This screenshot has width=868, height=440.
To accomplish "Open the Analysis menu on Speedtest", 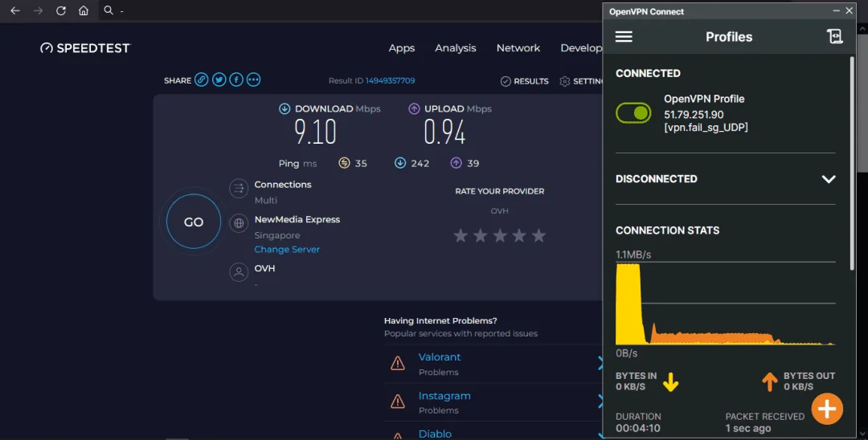I will click(x=455, y=48).
